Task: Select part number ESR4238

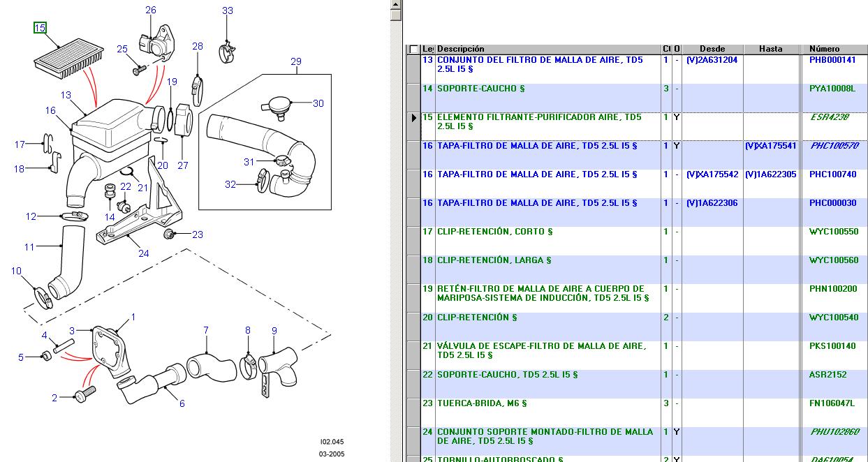Action: click(829, 117)
